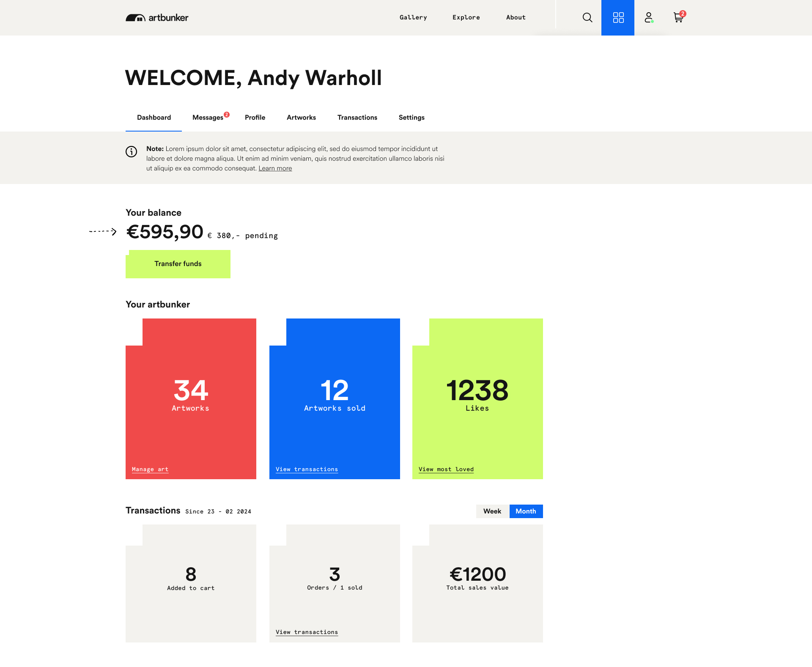Open the shopping cart icon
Viewport: 812px width, 667px height.
pyautogui.click(x=678, y=17)
